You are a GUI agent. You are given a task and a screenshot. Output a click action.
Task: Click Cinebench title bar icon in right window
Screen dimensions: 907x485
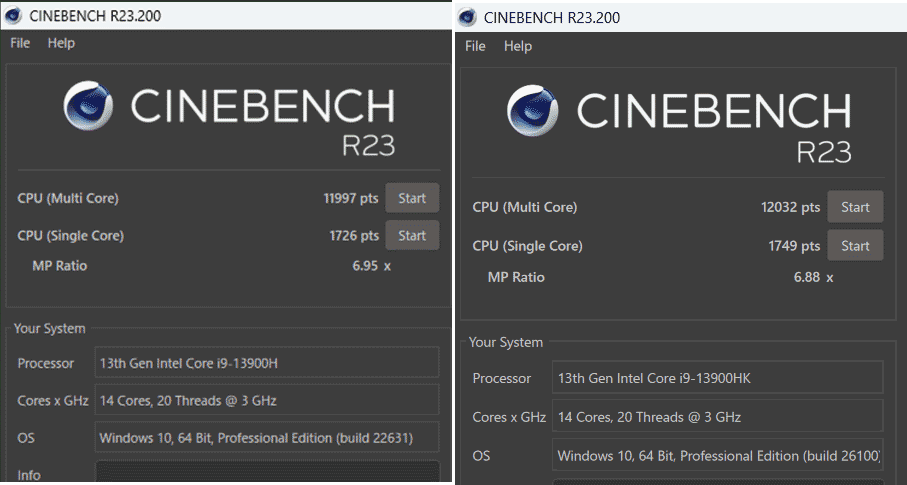pos(467,17)
